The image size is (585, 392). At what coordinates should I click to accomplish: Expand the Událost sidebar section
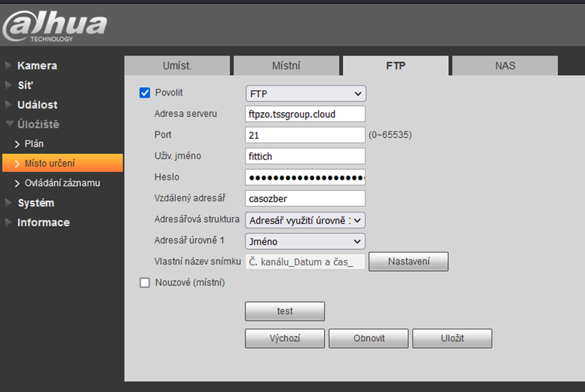37,105
